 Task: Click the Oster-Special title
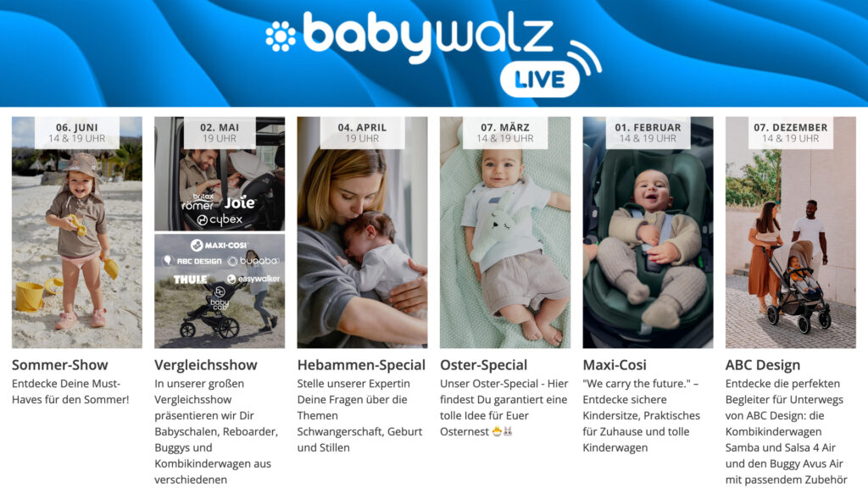[x=484, y=365]
